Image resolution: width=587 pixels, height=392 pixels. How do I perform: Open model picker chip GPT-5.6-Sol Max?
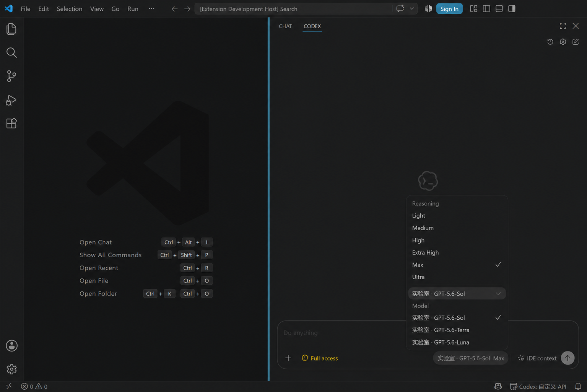tap(470, 358)
